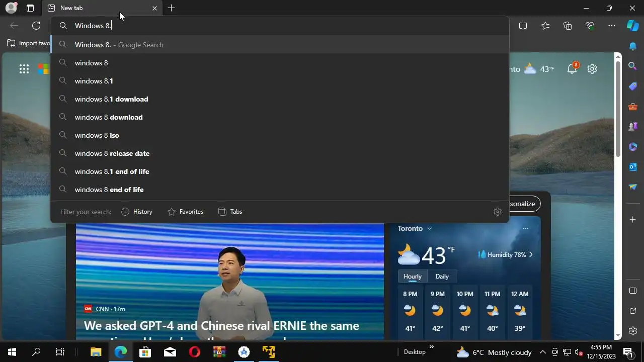
Task: Open Settings and more ellipsis menu
Action: pyautogui.click(x=612, y=26)
